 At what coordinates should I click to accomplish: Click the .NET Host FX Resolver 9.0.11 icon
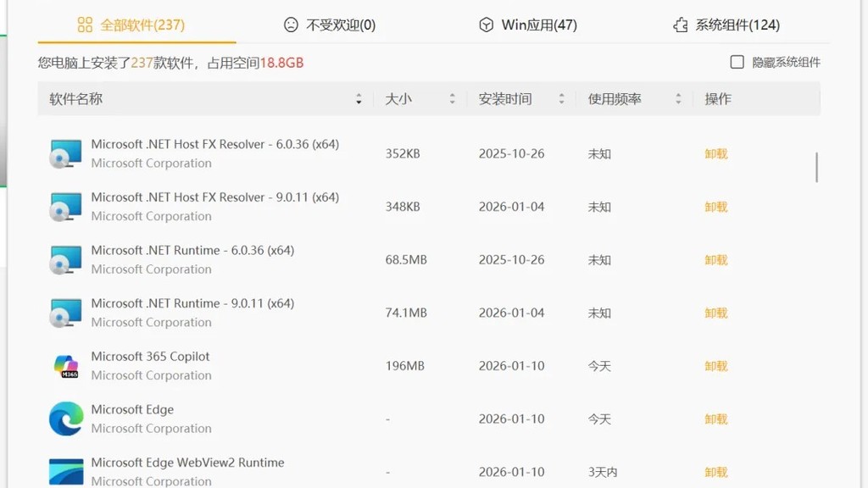tap(65, 207)
